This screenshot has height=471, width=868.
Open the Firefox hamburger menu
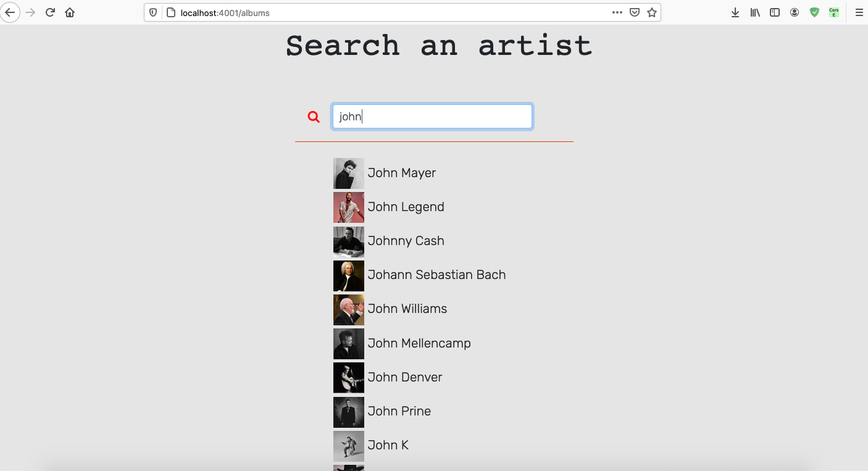pyautogui.click(x=859, y=12)
